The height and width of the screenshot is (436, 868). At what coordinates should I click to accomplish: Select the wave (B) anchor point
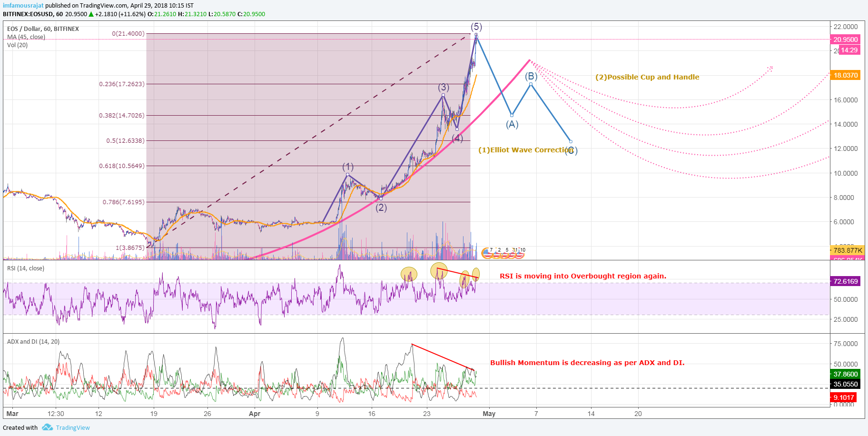[531, 84]
